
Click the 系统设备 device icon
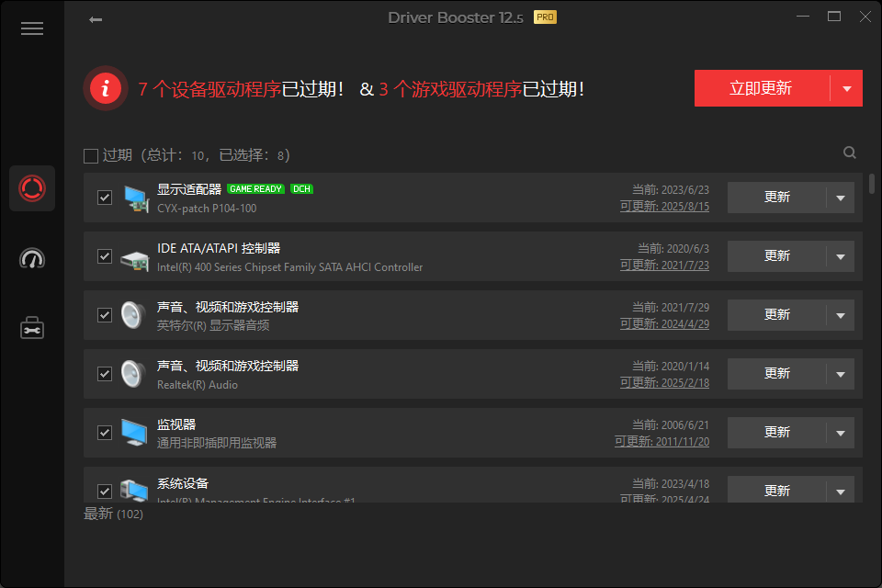[134, 490]
